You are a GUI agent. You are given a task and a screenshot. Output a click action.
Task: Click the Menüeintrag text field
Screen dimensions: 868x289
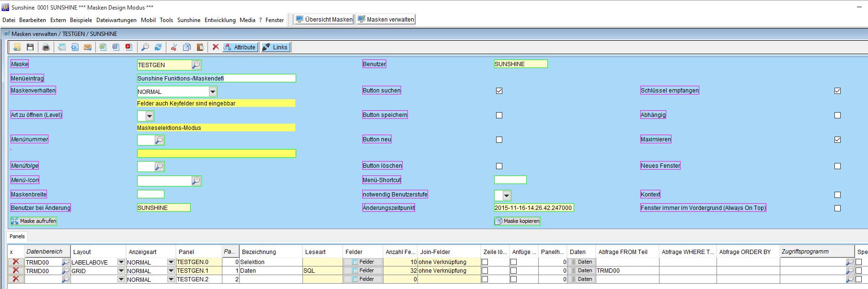tap(217, 78)
